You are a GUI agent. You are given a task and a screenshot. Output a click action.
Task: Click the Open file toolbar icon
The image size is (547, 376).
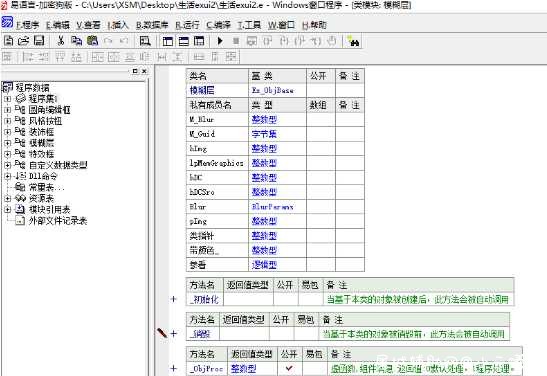point(23,41)
